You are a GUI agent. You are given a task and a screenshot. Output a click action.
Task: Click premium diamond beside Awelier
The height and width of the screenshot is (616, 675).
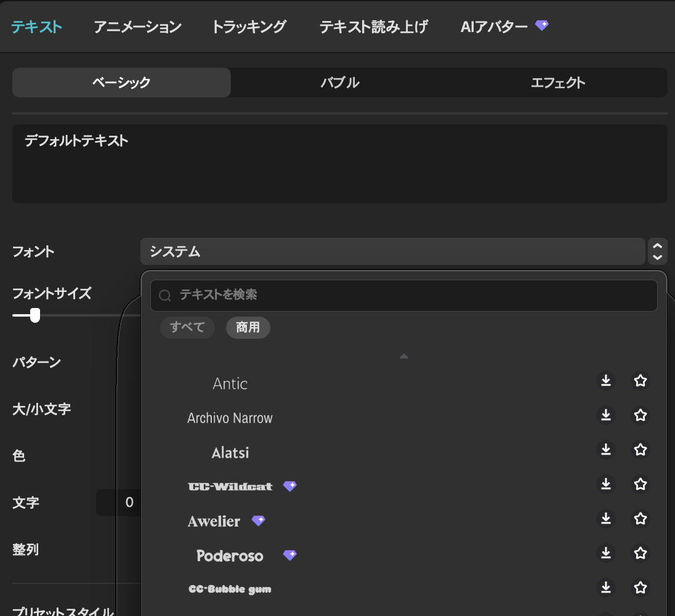pyautogui.click(x=258, y=521)
